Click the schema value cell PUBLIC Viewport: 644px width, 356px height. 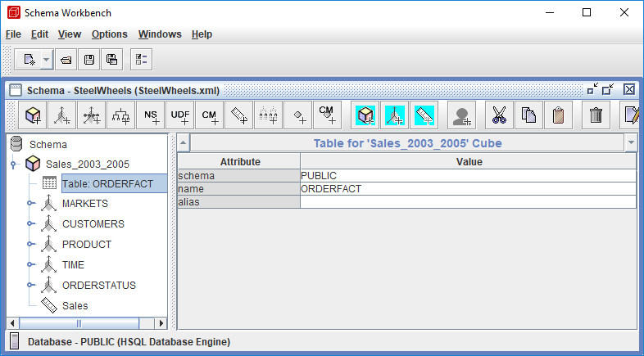(468, 175)
